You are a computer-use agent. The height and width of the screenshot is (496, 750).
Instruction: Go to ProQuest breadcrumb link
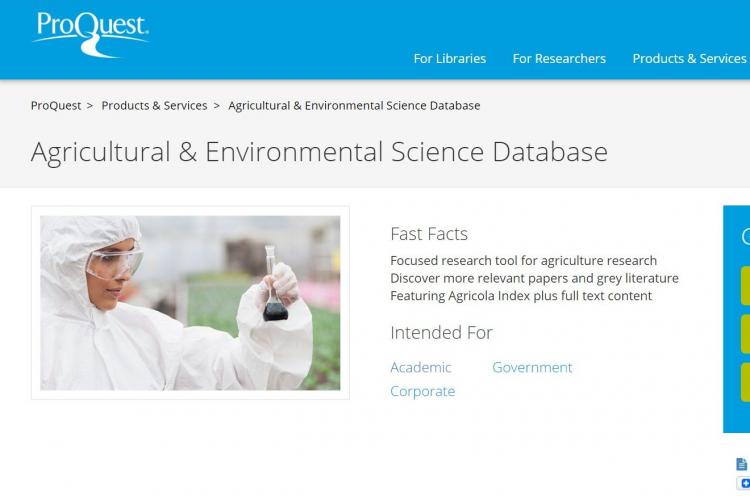pos(56,106)
